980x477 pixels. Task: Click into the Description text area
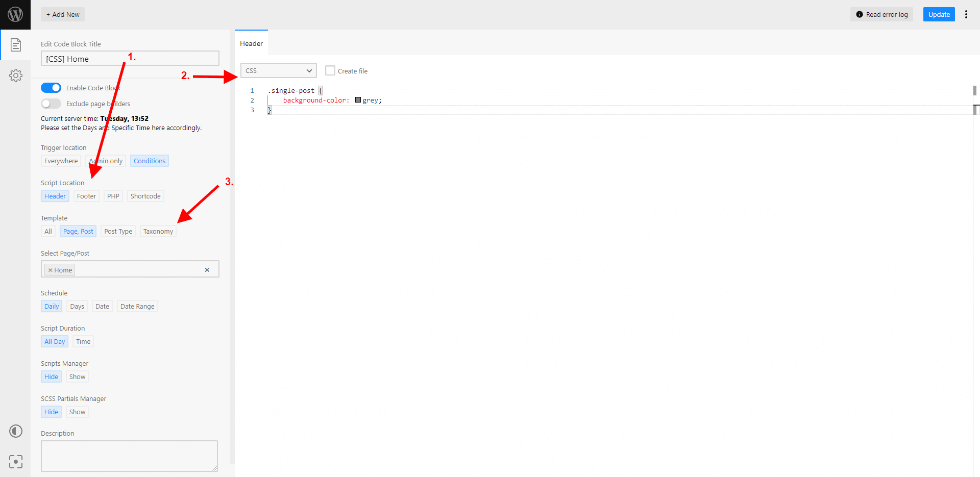click(x=129, y=456)
